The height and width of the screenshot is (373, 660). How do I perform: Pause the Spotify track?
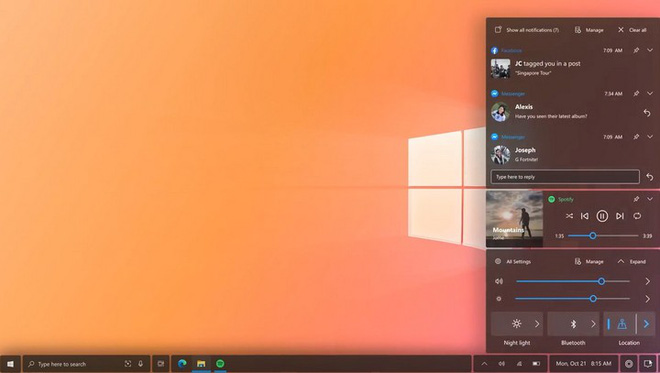602,216
